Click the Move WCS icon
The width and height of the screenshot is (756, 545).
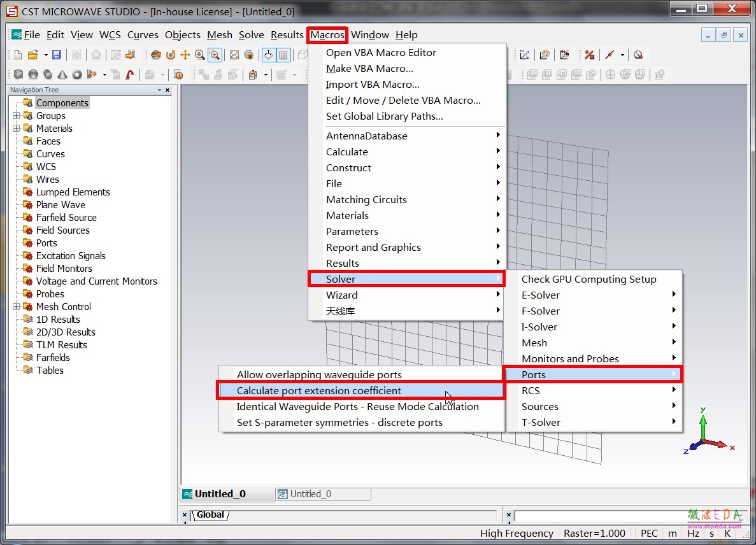point(564,55)
